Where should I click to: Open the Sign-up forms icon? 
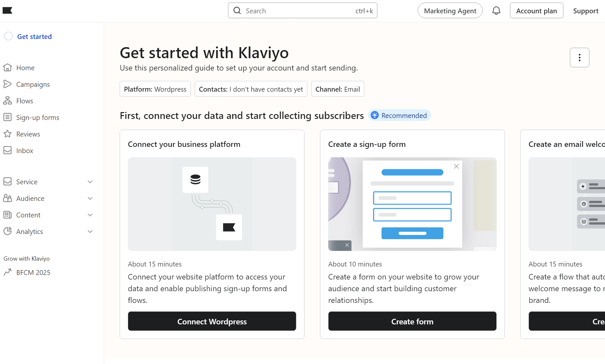click(8, 117)
